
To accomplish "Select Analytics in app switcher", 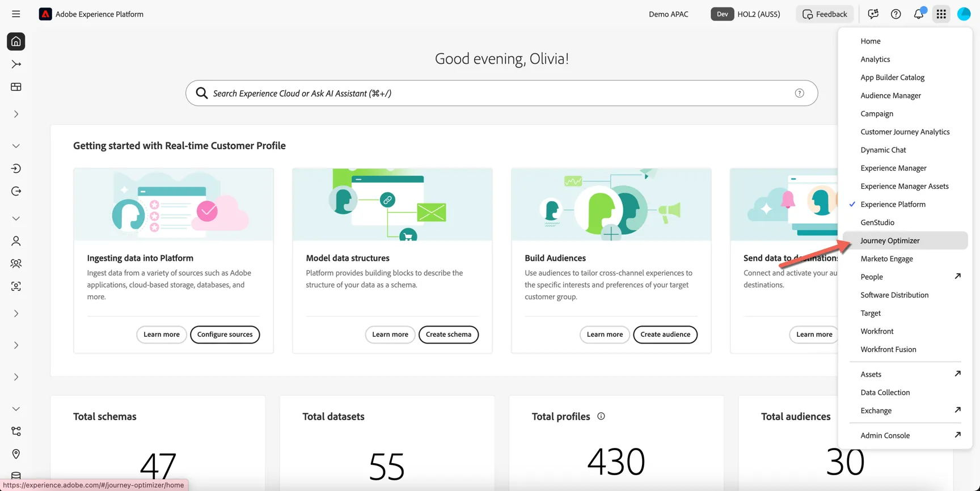I will point(905,59).
